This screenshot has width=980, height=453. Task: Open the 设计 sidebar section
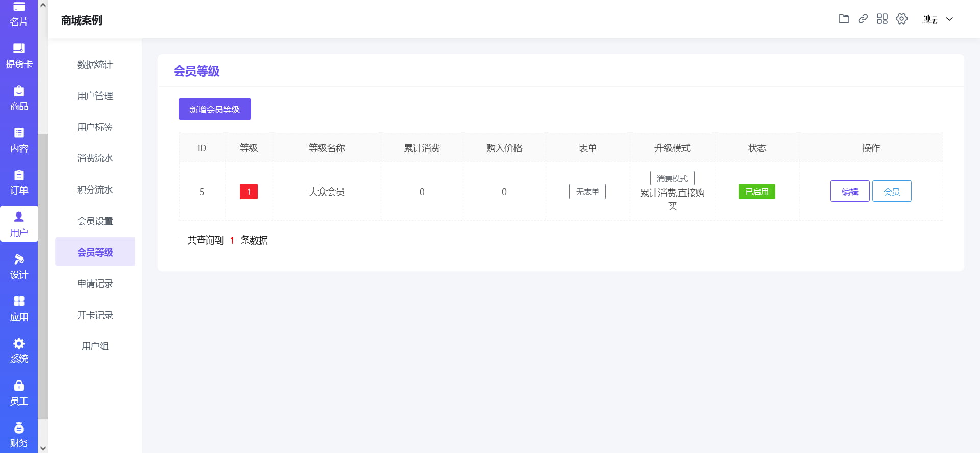[19, 267]
